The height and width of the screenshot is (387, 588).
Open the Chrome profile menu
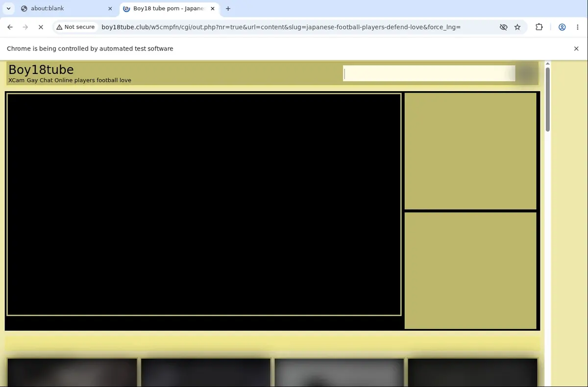click(x=562, y=27)
